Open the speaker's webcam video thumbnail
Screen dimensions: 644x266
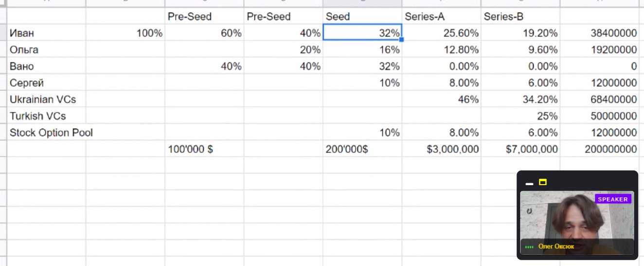point(576,219)
